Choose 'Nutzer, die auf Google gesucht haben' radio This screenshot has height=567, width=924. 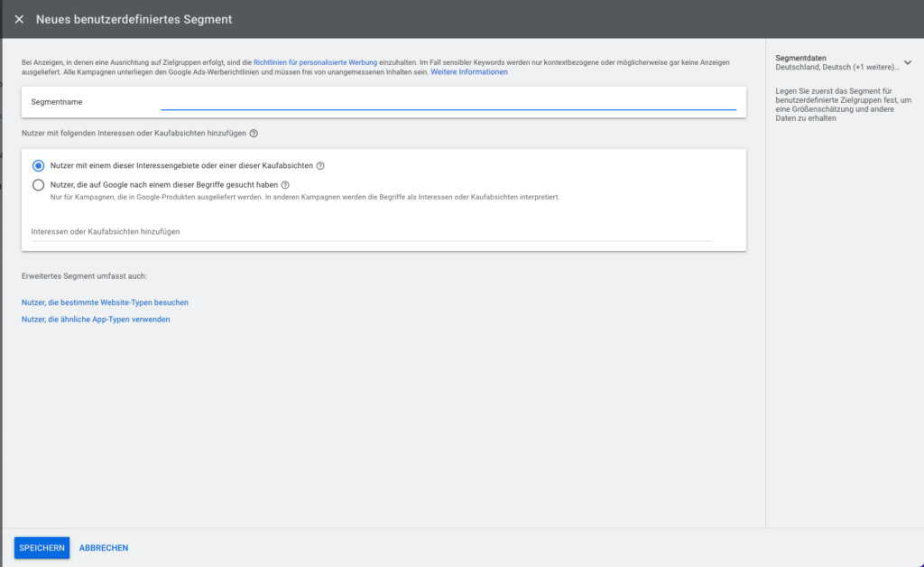coord(38,185)
